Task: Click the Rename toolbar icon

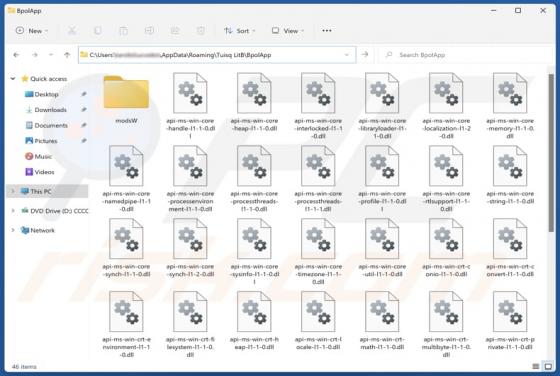Action: (x=149, y=31)
